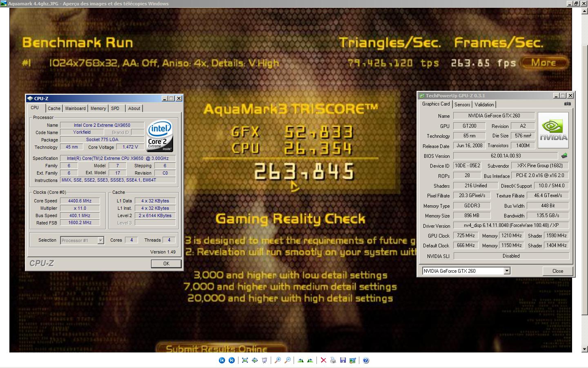Click the Core Voltage 1.472 V value
Viewport: 588px width, 368px height.
coord(130,147)
